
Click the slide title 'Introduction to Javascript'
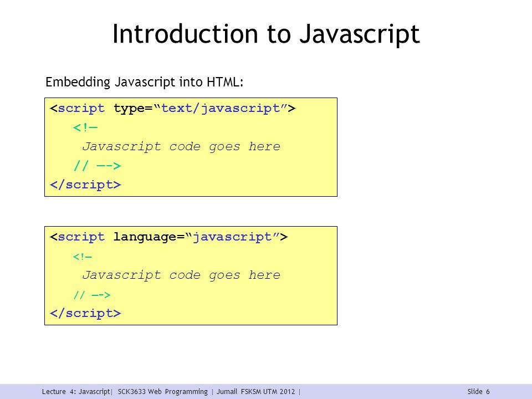(x=266, y=34)
